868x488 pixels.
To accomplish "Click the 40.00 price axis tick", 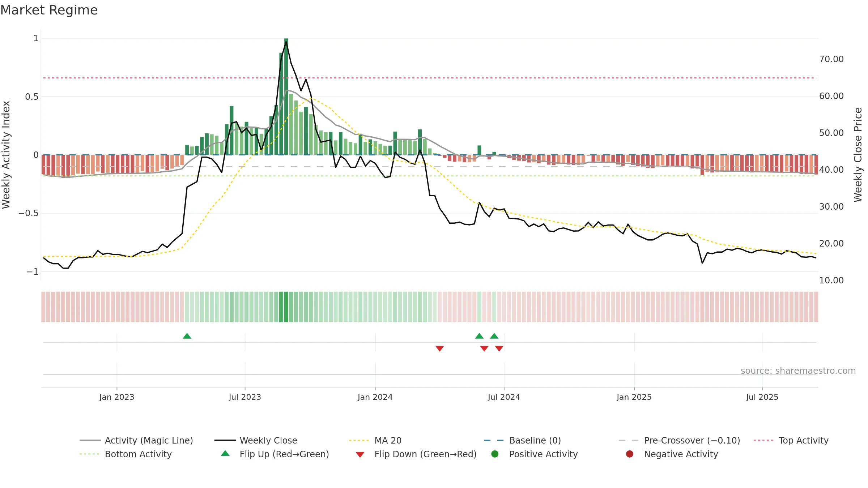I will (x=831, y=170).
